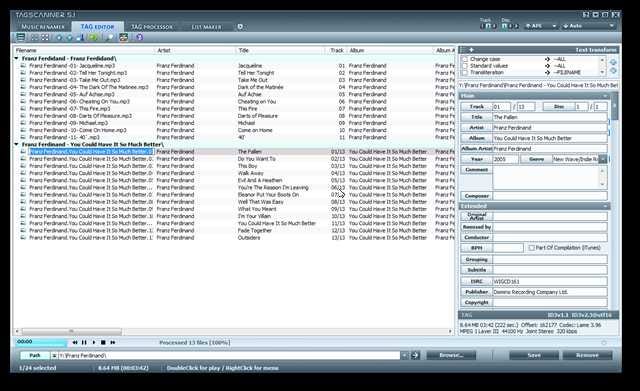Open the List Maker tab
The width and height of the screenshot is (640, 391).
[207, 27]
